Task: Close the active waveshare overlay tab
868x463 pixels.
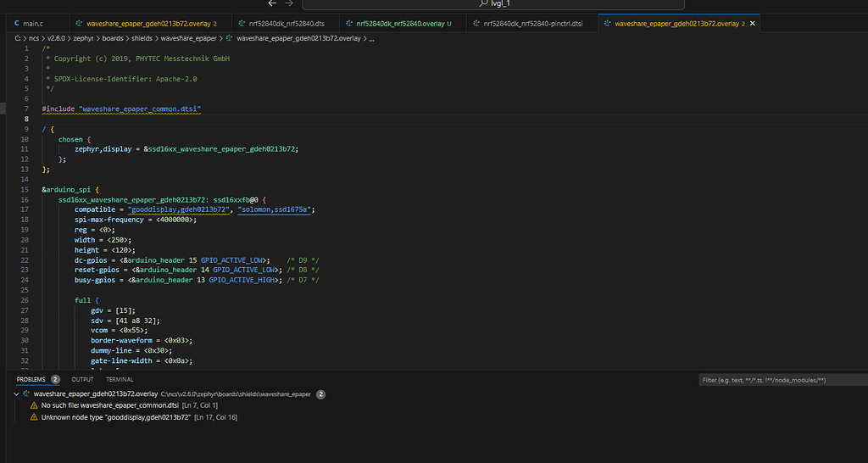Action: 751,24
